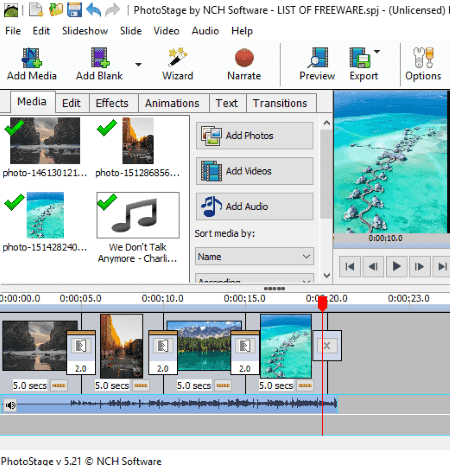The height and width of the screenshot is (466, 450).
Task: Switch to the Media tab
Action: click(32, 102)
